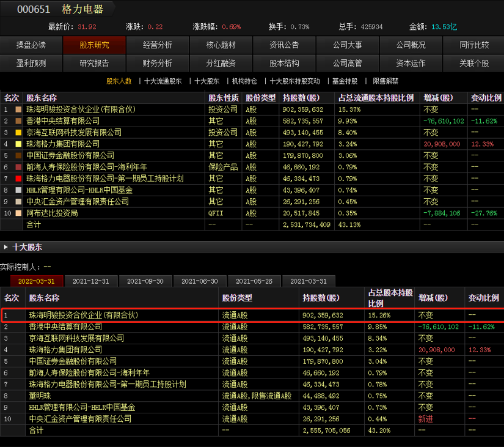Click color swatch for 珠海明骏投资合伙企业
Screen dimensions: 504x447
point(19,109)
